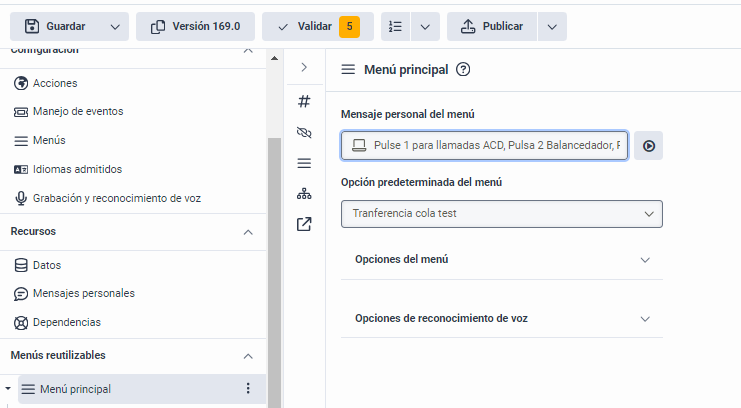Click the three-line menu icon in vertical strip

pyautogui.click(x=305, y=163)
